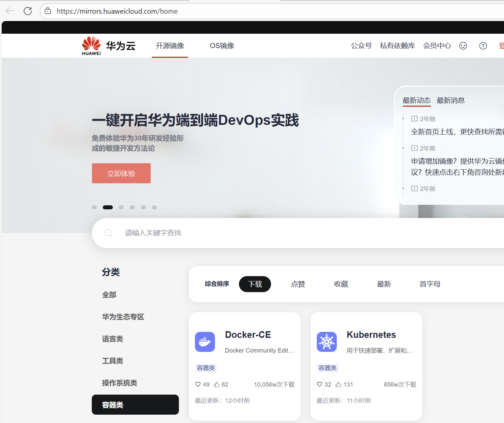Click the 立即体验 button
Viewport: 504px width, 423px height.
coord(121,173)
